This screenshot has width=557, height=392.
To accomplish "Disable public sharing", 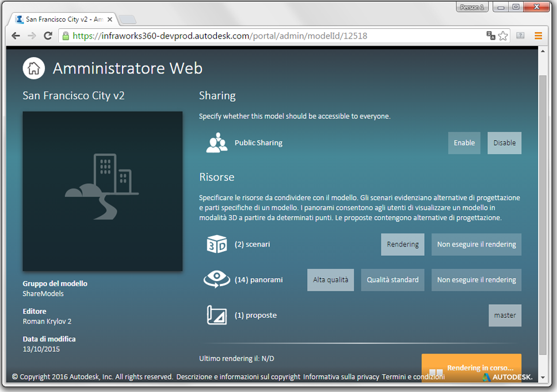I will 505,143.
